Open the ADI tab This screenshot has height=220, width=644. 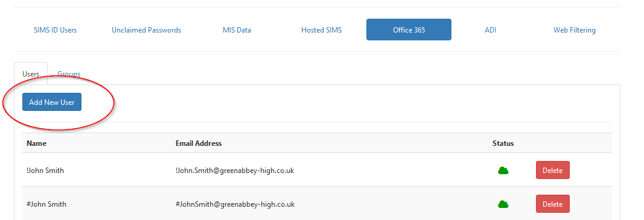click(490, 30)
